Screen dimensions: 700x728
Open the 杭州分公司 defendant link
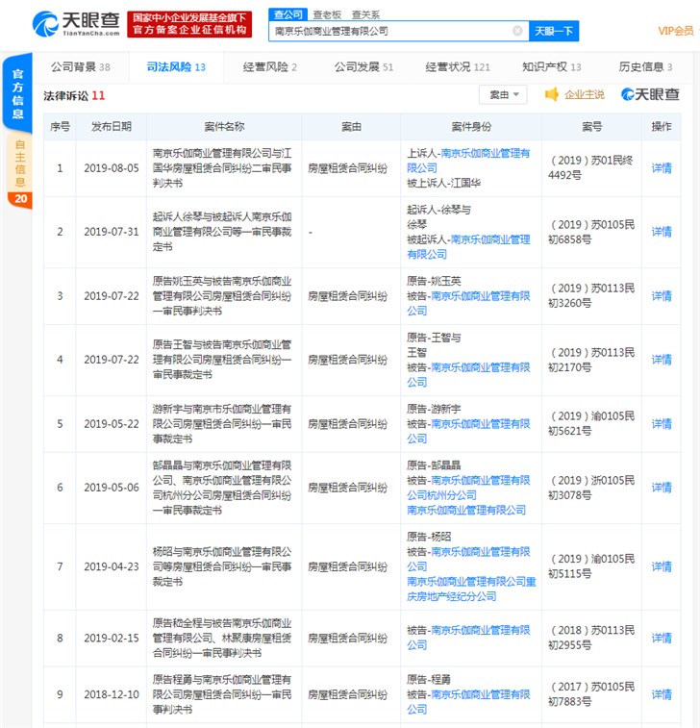click(468, 488)
